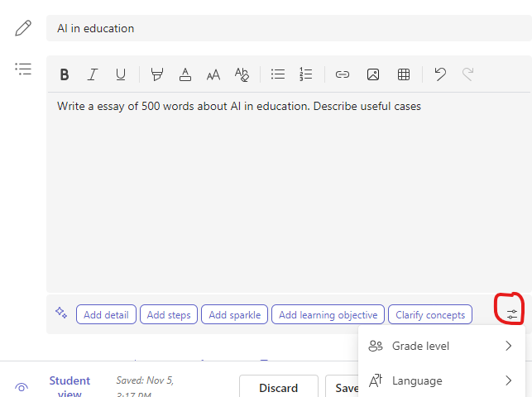532x397 pixels.
Task: Select the text highlighter tool
Action: [x=157, y=74]
